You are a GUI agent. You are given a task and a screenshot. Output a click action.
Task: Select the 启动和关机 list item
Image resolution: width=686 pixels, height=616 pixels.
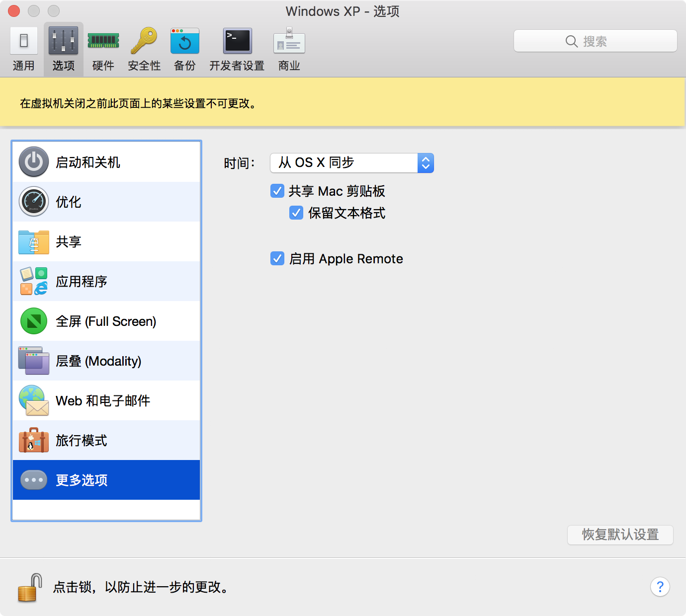point(106,162)
